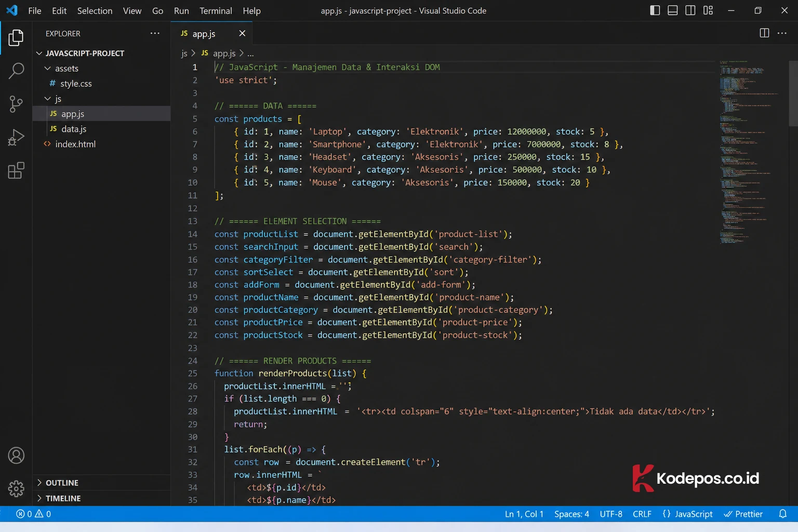798x532 pixels.
Task: Change indentation via Spaces: 4
Action: (571, 514)
